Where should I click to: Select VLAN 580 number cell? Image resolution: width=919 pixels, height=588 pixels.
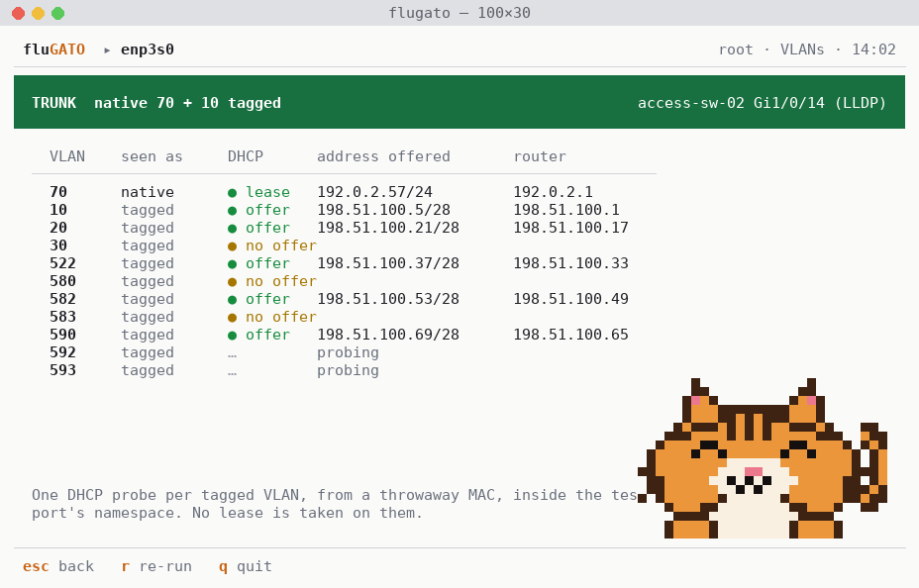coord(62,281)
